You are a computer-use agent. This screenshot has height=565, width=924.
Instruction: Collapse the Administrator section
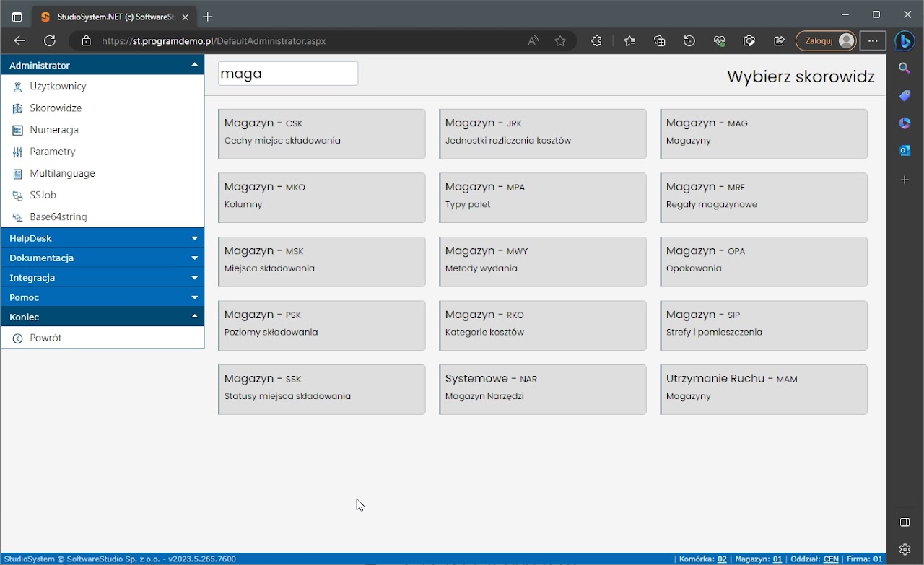(194, 65)
